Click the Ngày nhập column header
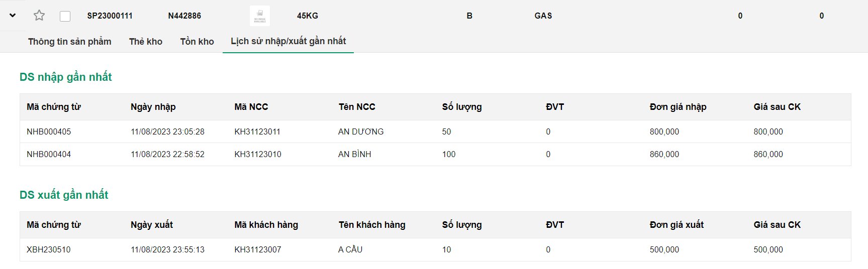The width and height of the screenshot is (868, 269). coord(153,107)
